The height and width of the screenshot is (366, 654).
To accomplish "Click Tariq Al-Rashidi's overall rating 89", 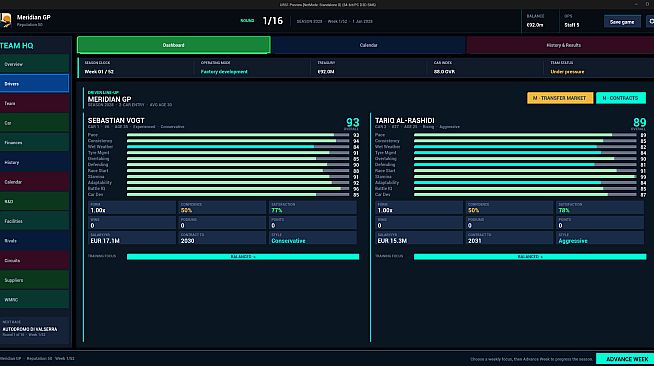I will (639, 123).
